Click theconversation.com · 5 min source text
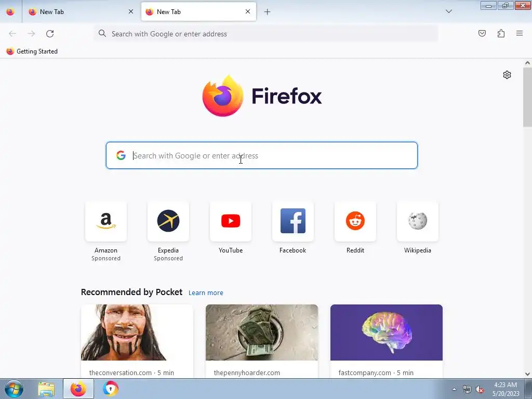Screen dimensions: 532x399 [x=131, y=373]
